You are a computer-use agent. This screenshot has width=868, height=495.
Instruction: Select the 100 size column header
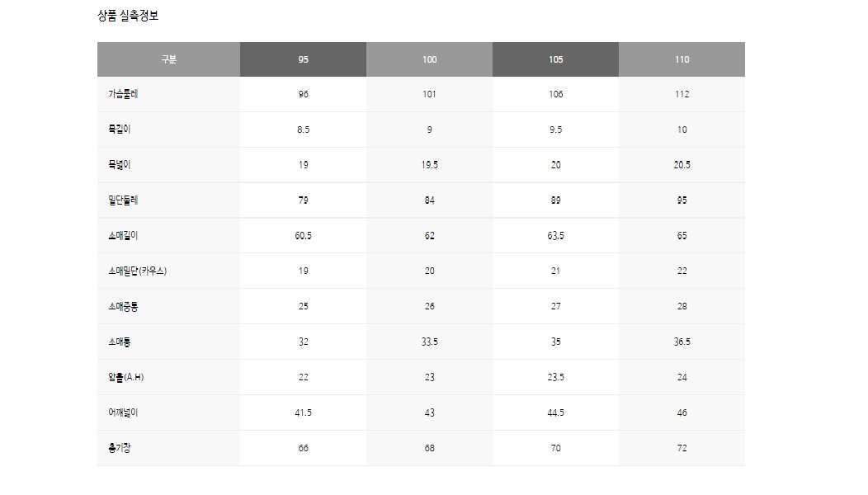tap(429, 59)
